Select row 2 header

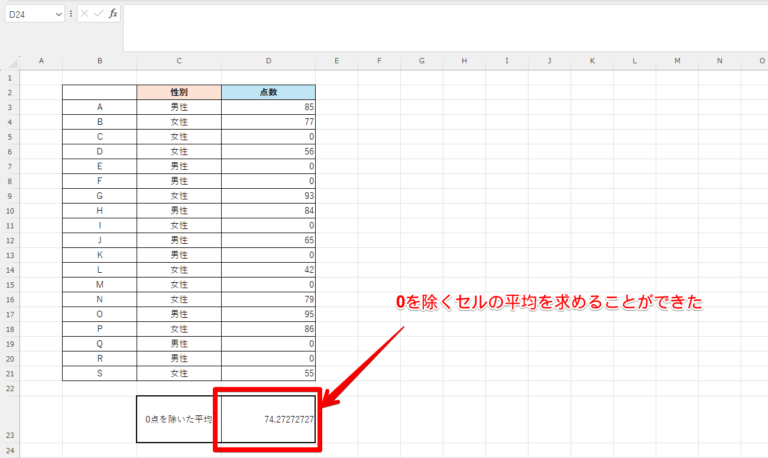coord(10,92)
